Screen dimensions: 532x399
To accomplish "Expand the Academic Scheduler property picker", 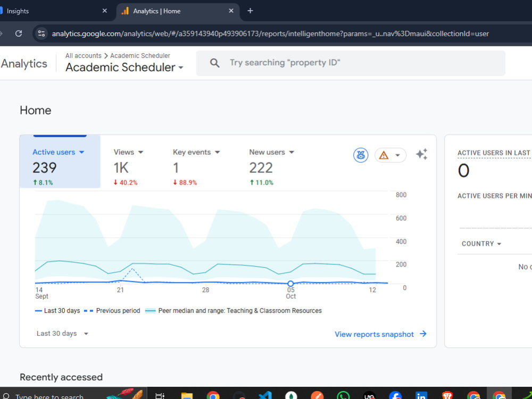I will pos(124,67).
